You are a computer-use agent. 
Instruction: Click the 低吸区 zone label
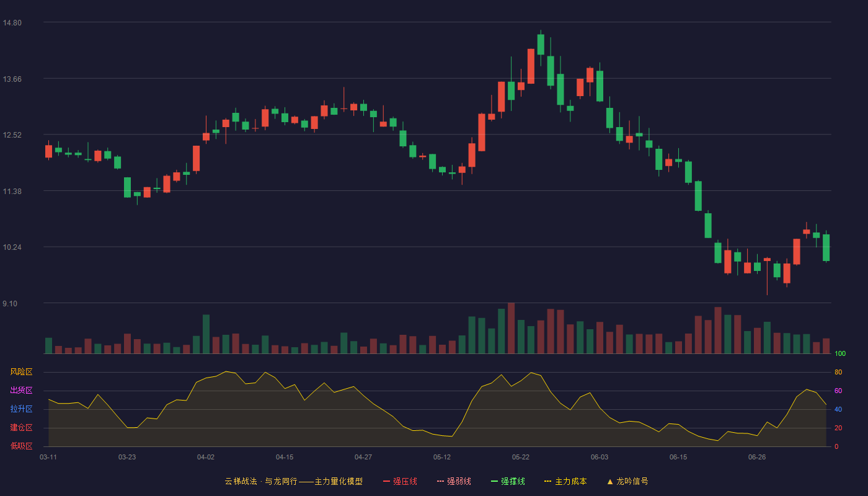21,446
